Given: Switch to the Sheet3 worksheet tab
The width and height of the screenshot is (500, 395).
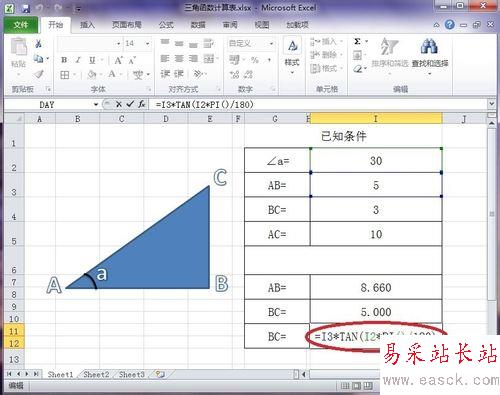Looking at the screenshot, I should tap(132, 374).
